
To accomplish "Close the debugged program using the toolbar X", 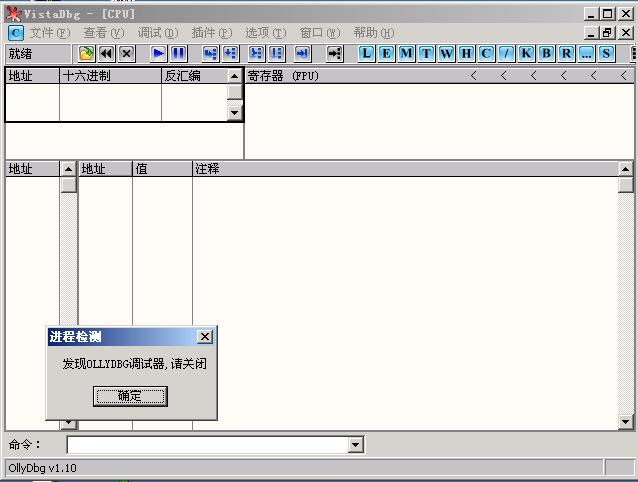I will pos(127,53).
